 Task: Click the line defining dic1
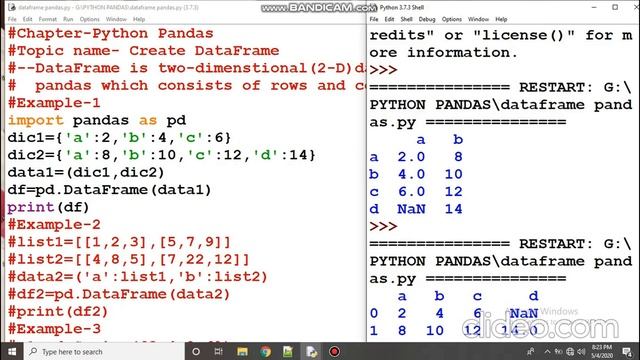point(119,138)
